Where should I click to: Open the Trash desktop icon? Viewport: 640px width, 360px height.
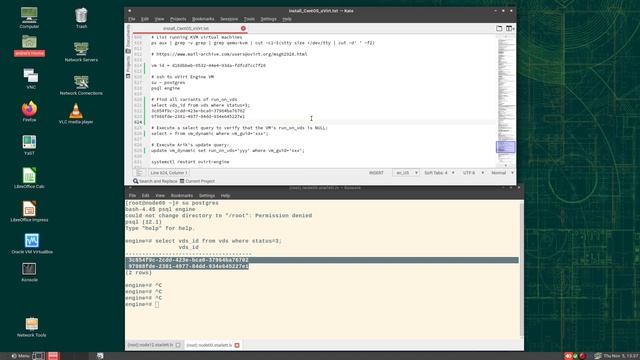pos(81,18)
